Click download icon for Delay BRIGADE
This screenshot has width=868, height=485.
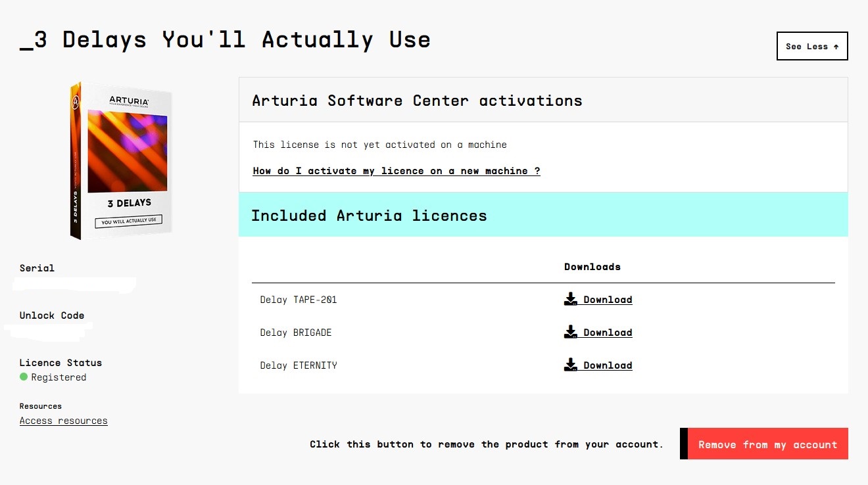tap(571, 333)
